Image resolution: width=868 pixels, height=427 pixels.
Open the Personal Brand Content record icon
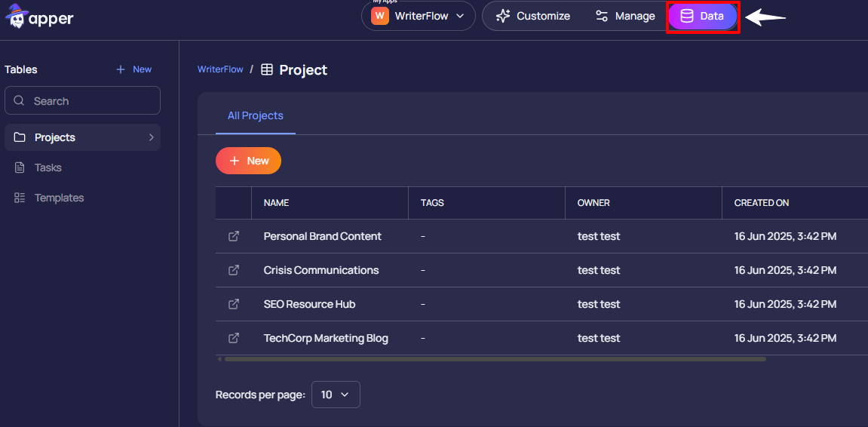coord(234,236)
